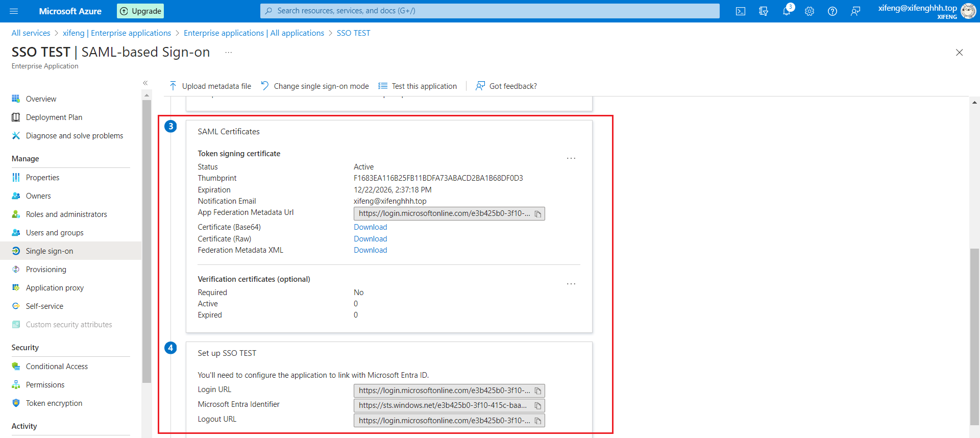Image resolution: width=980 pixels, height=438 pixels.
Task: Click the Diagnose wrench icon
Action: click(16, 135)
